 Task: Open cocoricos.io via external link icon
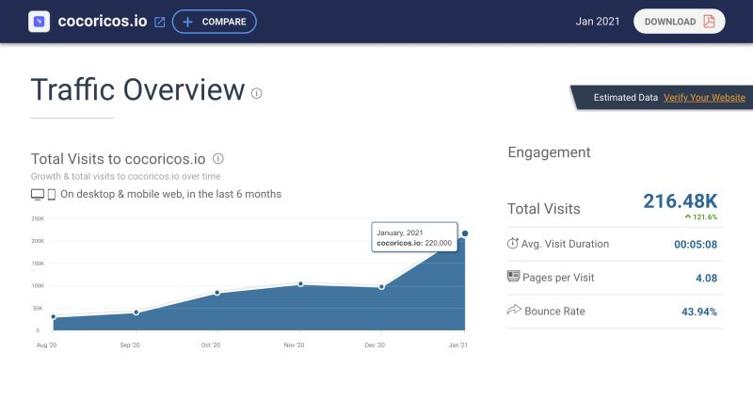pos(159,22)
